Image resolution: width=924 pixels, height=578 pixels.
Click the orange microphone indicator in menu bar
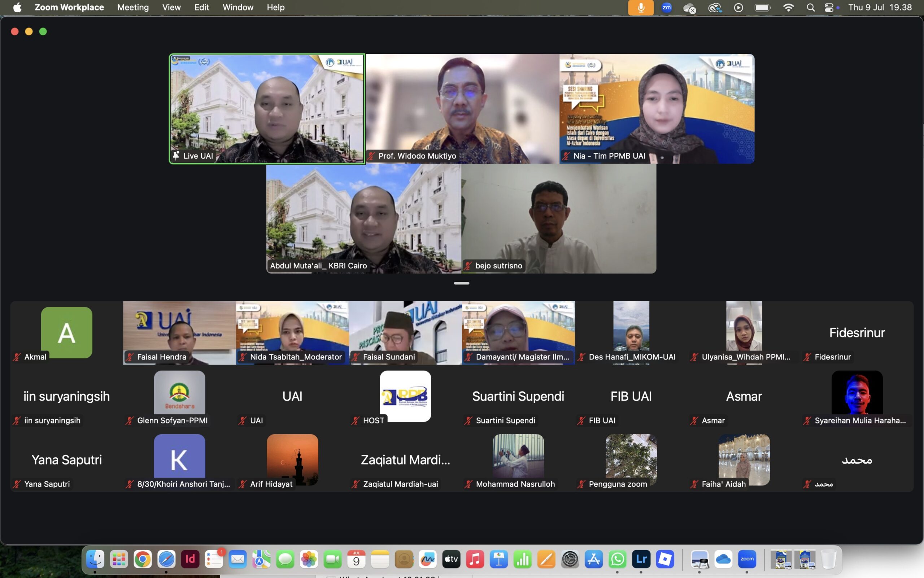641,8
